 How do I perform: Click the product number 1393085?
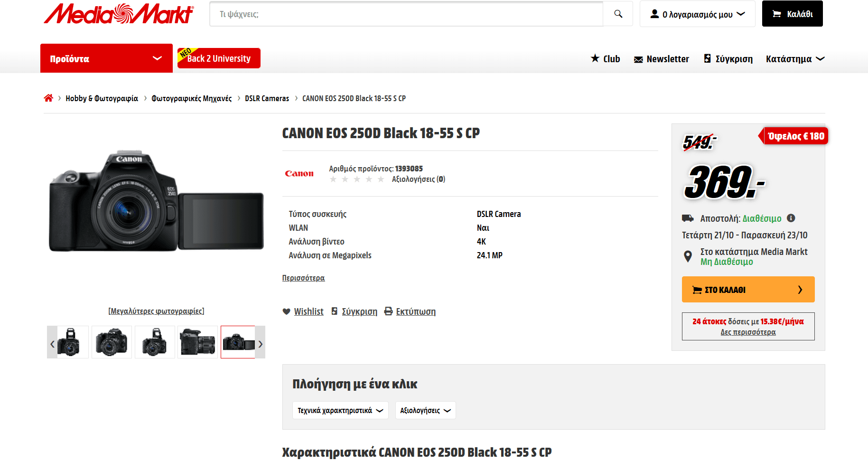(x=409, y=169)
